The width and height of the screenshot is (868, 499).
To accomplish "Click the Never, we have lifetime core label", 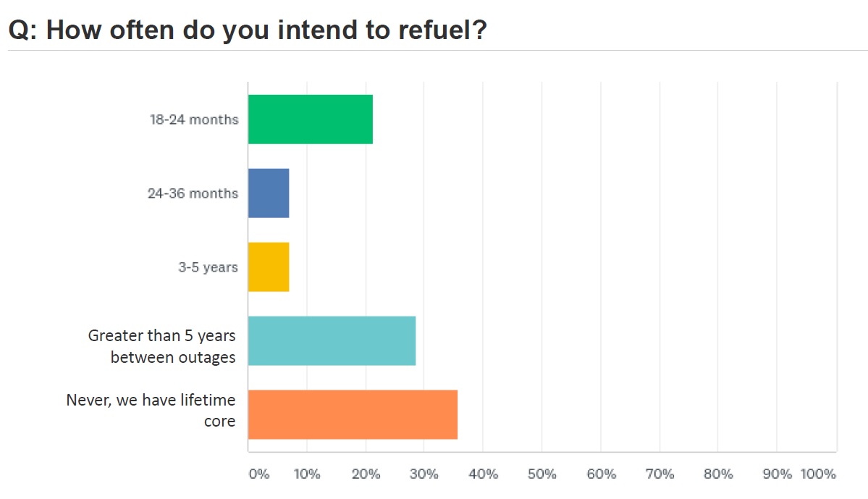I will pos(151,410).
